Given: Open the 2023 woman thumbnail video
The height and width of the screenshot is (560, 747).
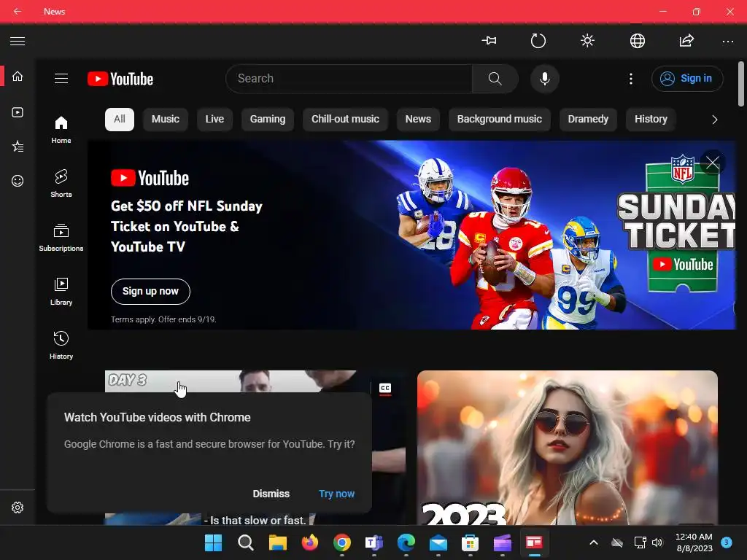Looking at the screenshot, I should (568, 448).
